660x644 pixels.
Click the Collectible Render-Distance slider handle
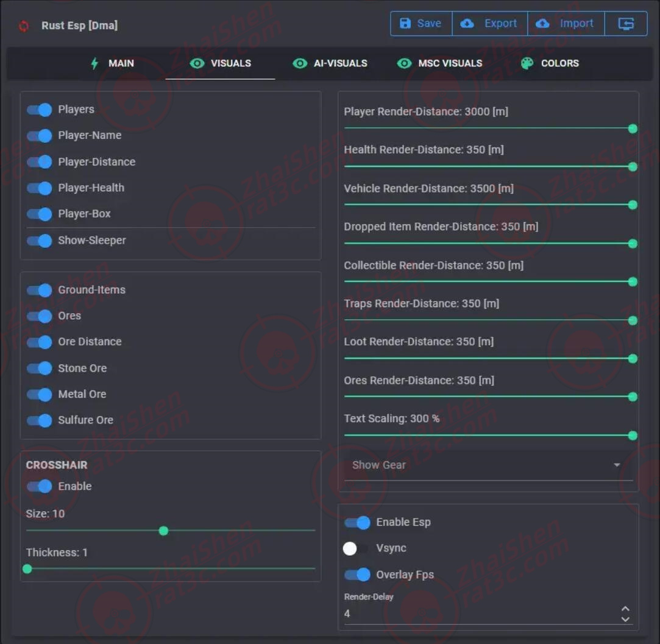tap(632, 281)
